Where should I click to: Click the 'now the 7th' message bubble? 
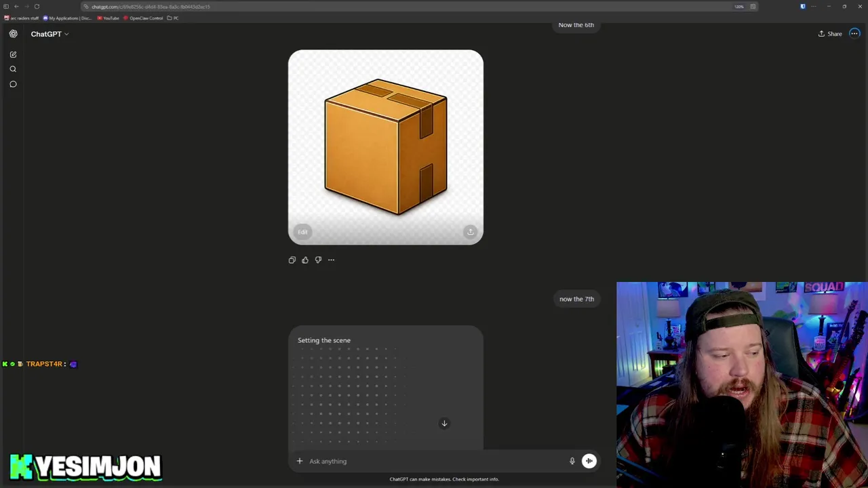click(576, 299)
